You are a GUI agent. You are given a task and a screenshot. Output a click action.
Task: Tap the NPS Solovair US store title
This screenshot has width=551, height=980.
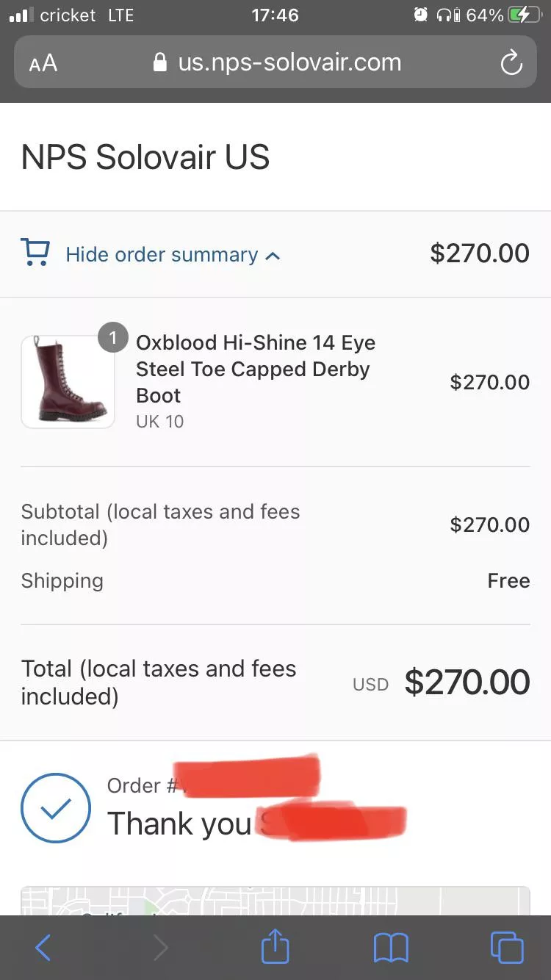[x=145, y=157]
